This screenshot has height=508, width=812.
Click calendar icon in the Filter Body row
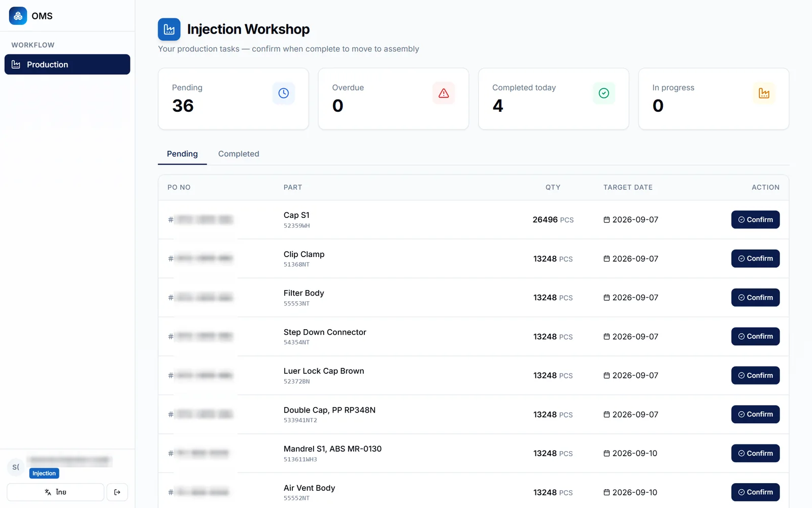606,298
